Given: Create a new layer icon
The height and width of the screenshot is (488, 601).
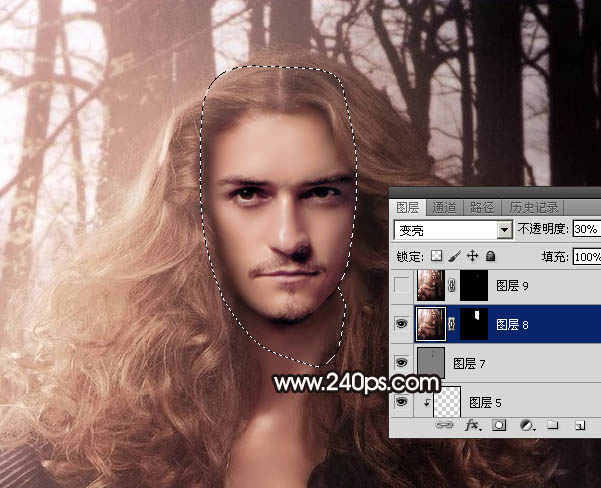Looking at the screenshot, I should pos(580,425).
